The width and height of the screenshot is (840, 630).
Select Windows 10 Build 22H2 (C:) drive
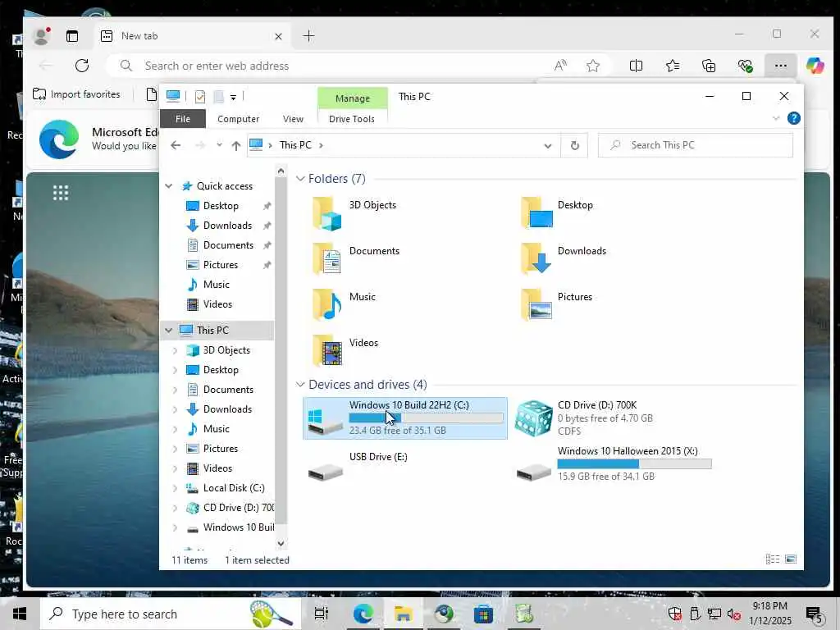tap(405, 418)
